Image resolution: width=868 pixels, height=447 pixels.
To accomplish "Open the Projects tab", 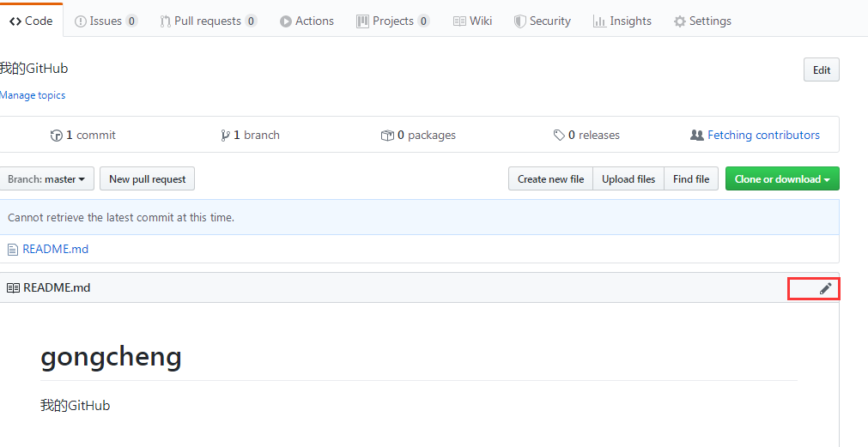I will pyautogui.click(x=393, y=21).
